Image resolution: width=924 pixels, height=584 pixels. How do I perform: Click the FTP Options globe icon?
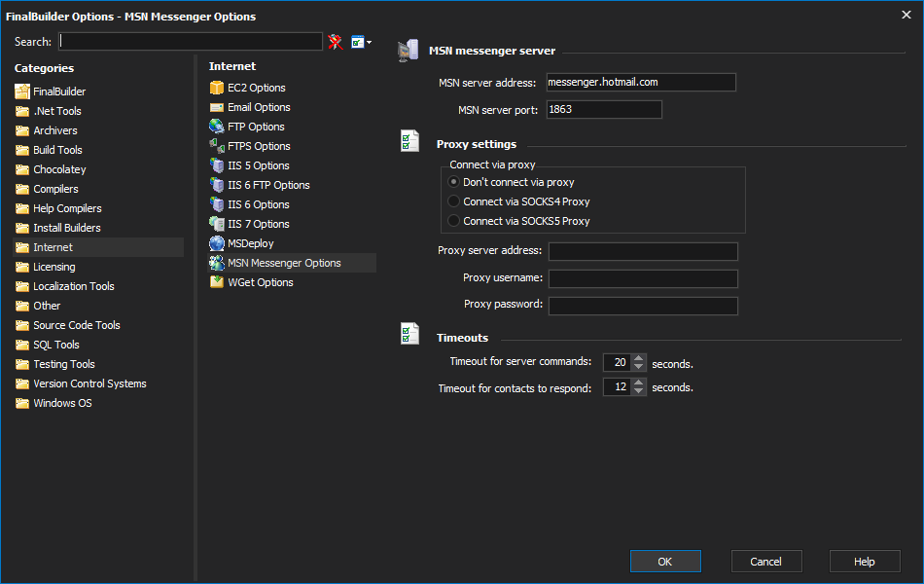[x=217, y=127]
